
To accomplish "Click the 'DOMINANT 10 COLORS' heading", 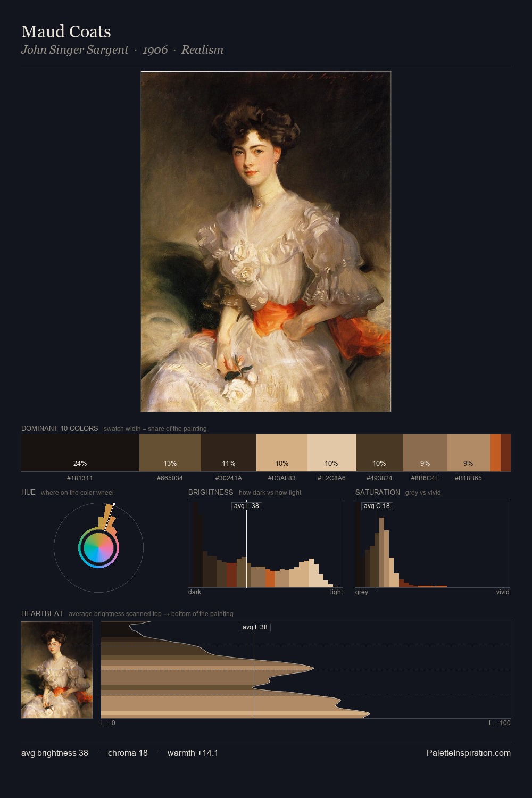I will tap(60, 428).
